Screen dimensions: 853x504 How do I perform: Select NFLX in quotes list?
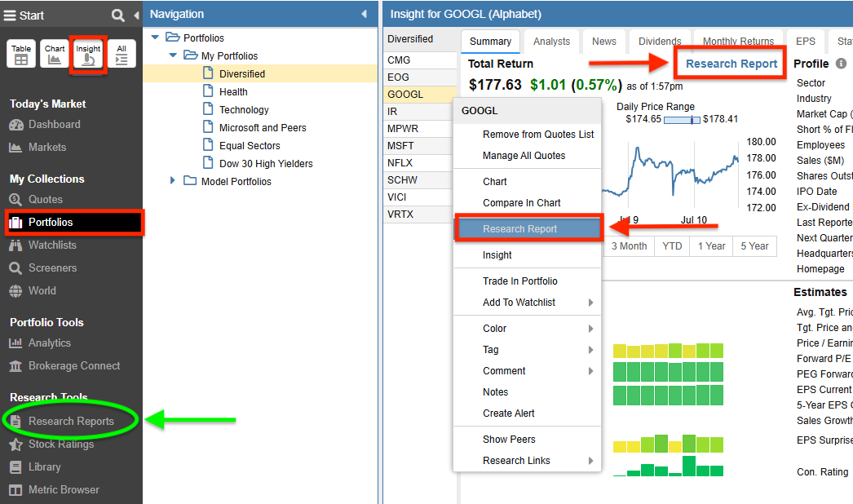pyautogui.click(x=420, y=163)
